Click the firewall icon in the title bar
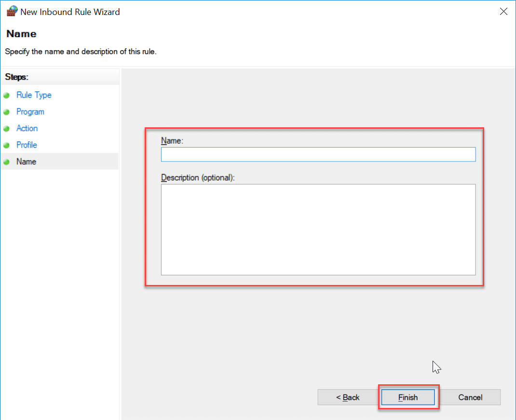 click(x=12, y=11)
